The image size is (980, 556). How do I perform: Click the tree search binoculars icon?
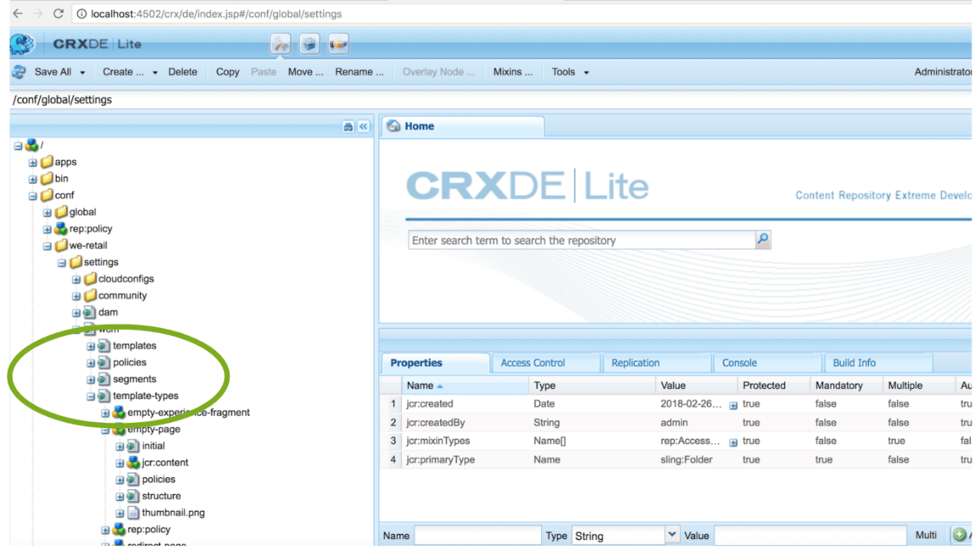point(348,127)
